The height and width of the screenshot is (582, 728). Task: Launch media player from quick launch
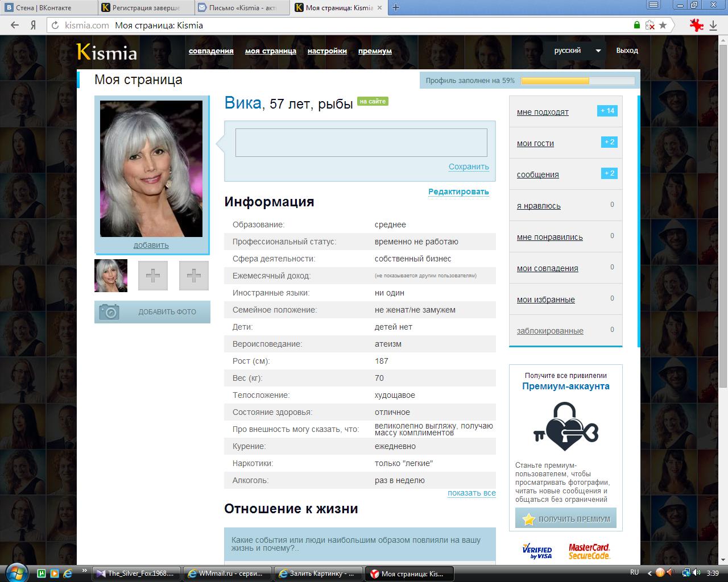(x=55, y=573)
